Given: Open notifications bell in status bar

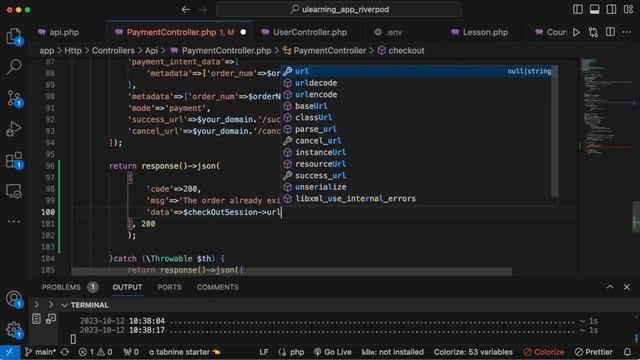Looking at the screenshot, I should tap(627, 352).
